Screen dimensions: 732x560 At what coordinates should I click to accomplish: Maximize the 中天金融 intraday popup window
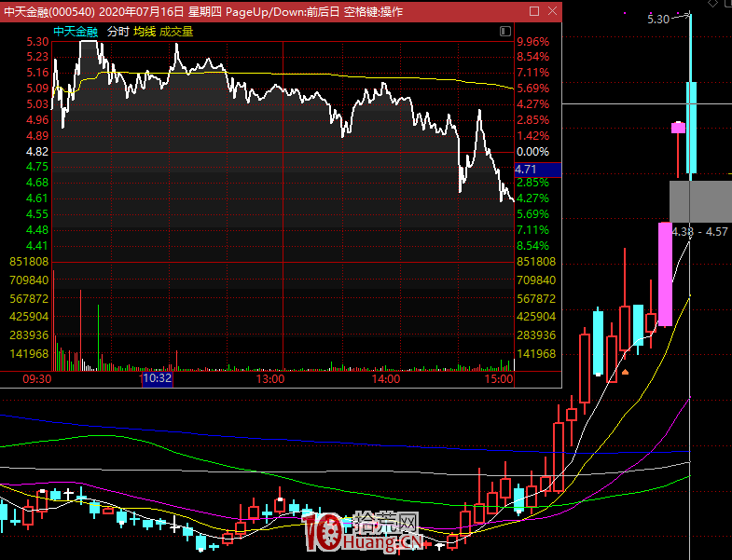[534, 11]
